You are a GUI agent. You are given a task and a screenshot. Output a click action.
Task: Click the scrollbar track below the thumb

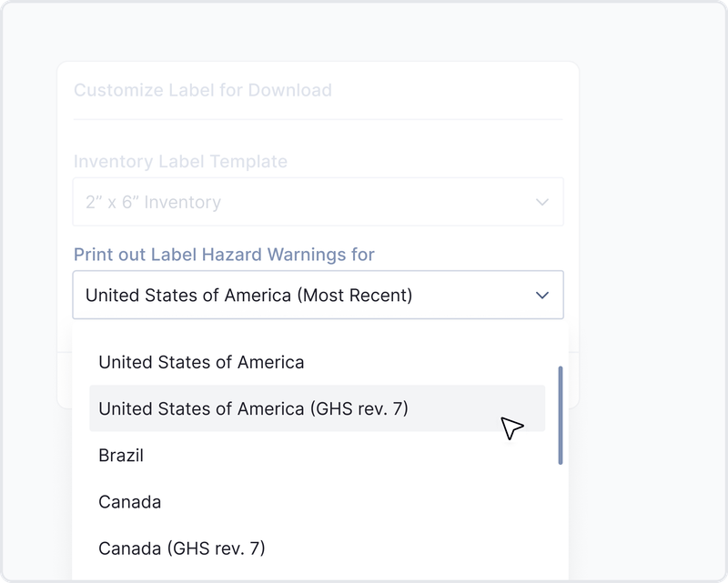[x=560, y=518]
